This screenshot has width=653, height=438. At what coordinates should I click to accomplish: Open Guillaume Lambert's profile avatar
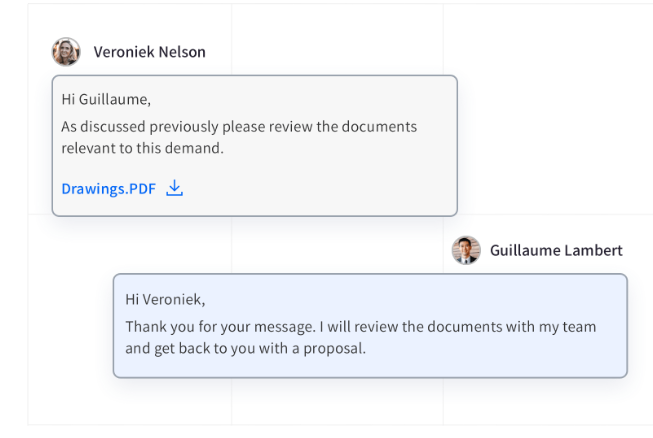pos(466,250)
